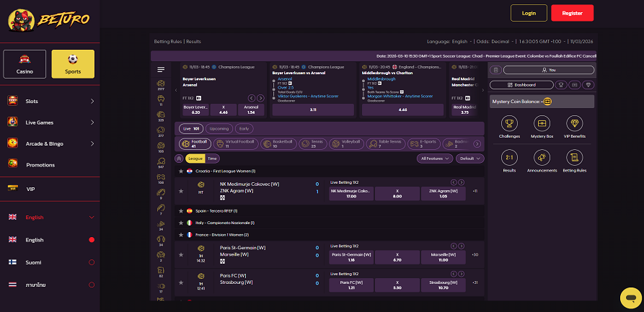Open the Casino section
This screenshot has width=644, height=312.
[x=25, y=64]
